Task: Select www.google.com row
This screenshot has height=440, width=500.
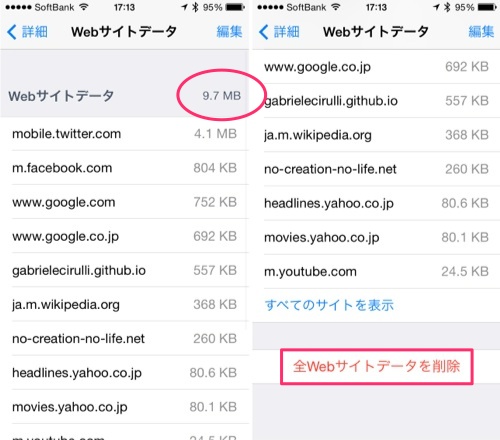Action: [124, 202]
